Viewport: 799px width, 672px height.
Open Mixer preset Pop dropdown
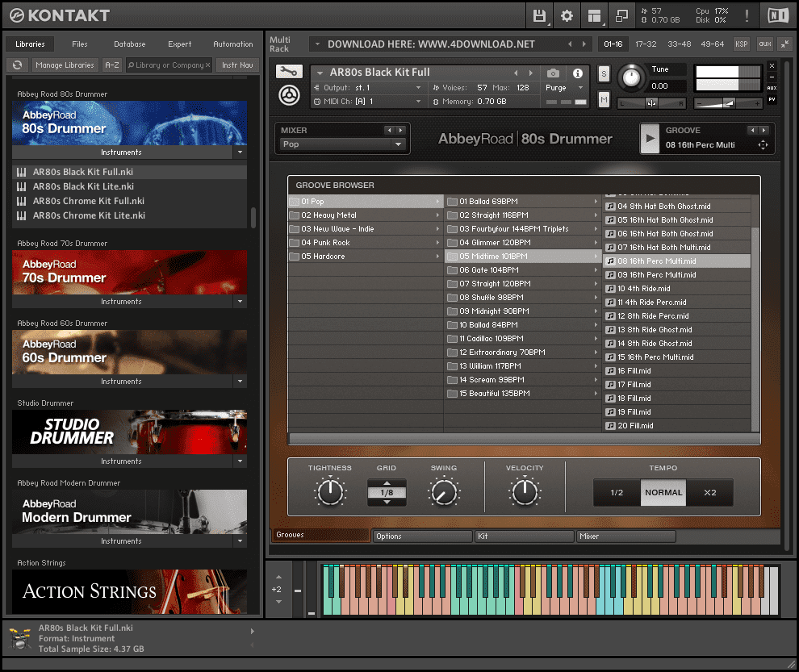coord(343,144)
